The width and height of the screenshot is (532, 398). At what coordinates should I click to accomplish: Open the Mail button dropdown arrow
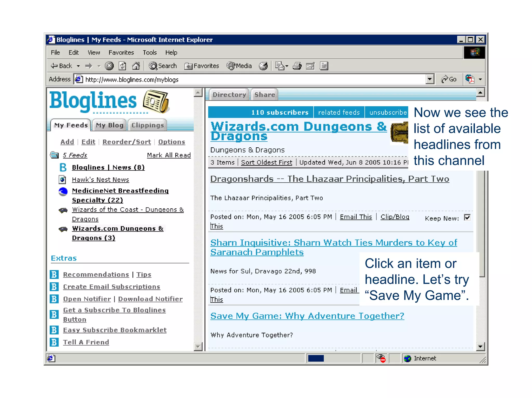pyautogui.click(x=287, y=66)
